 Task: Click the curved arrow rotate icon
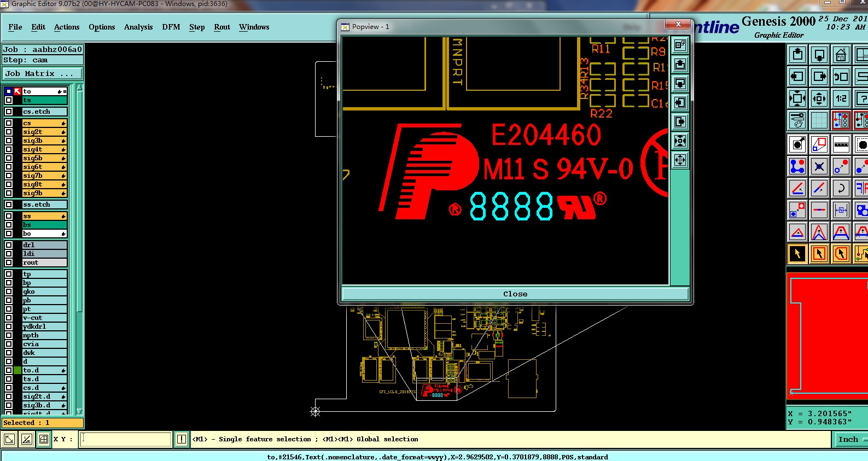[x=841, y=188]
